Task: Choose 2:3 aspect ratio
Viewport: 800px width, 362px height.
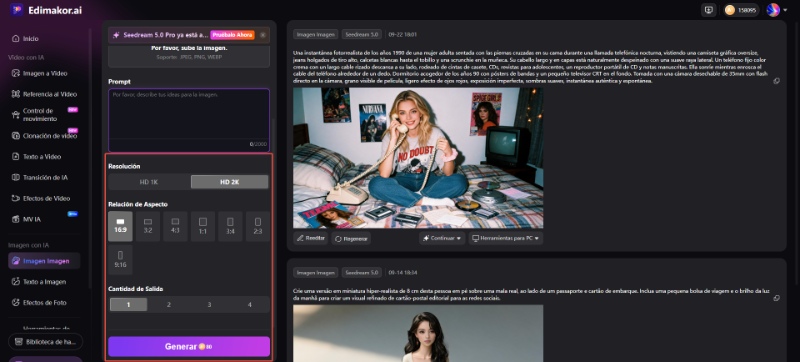Action: coord(258,226)
